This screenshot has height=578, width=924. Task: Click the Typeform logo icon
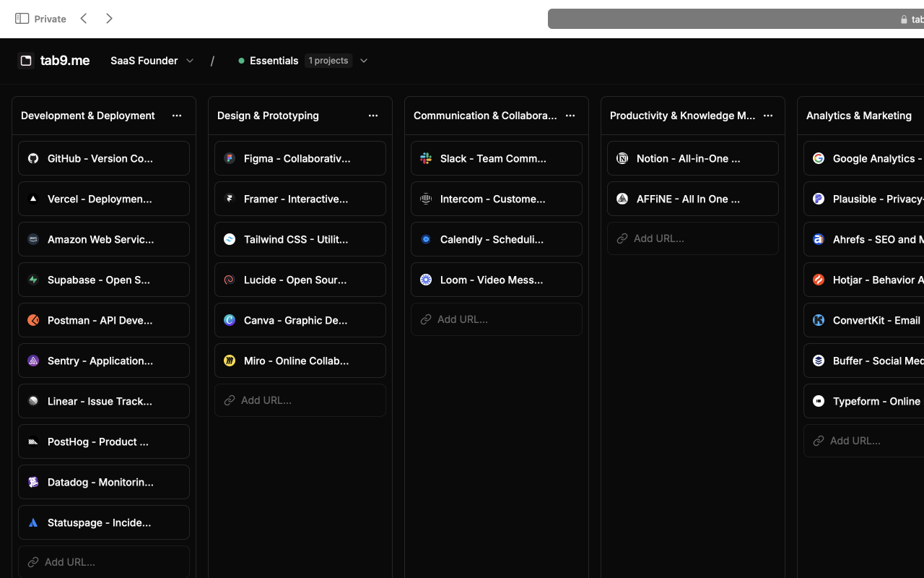pos(819,401)
